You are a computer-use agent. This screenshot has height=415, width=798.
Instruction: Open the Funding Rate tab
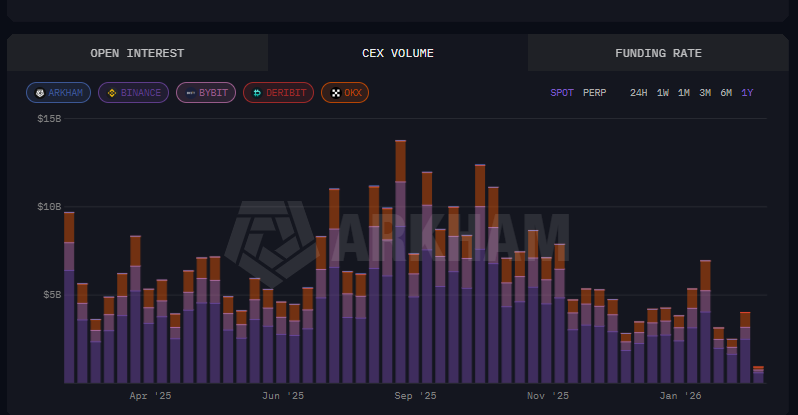click(x=658, y=53)
